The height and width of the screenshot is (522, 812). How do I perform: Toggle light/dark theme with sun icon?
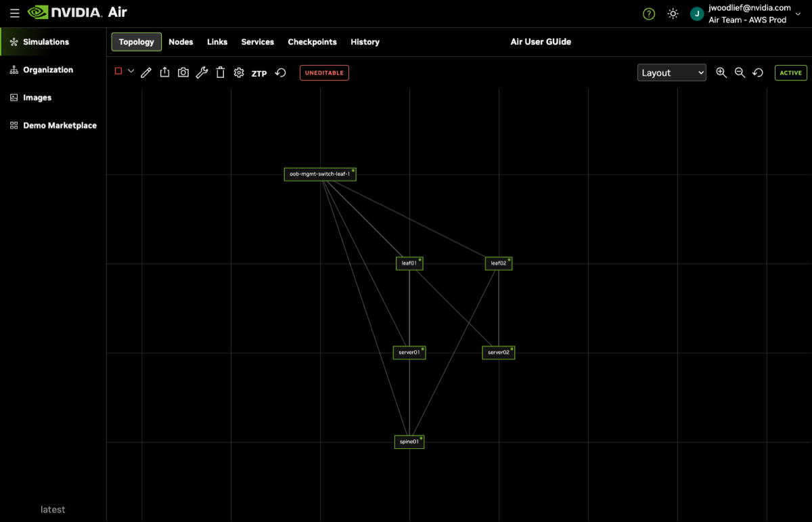coord(673,14)
